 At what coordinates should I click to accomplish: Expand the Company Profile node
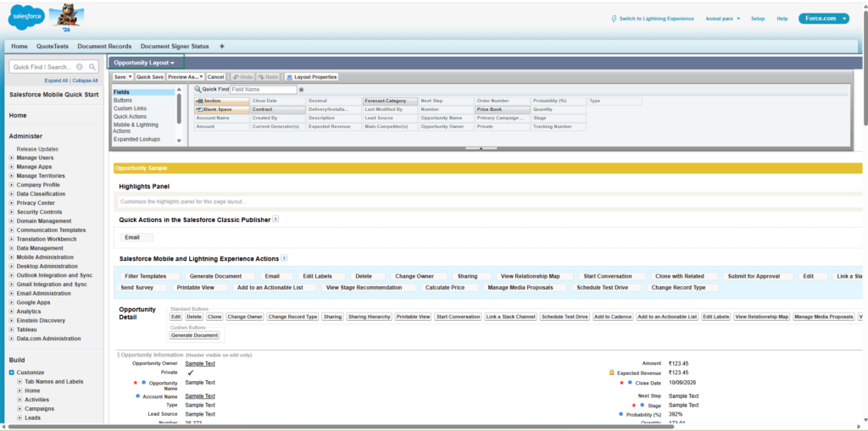click(x=12, y=185)
